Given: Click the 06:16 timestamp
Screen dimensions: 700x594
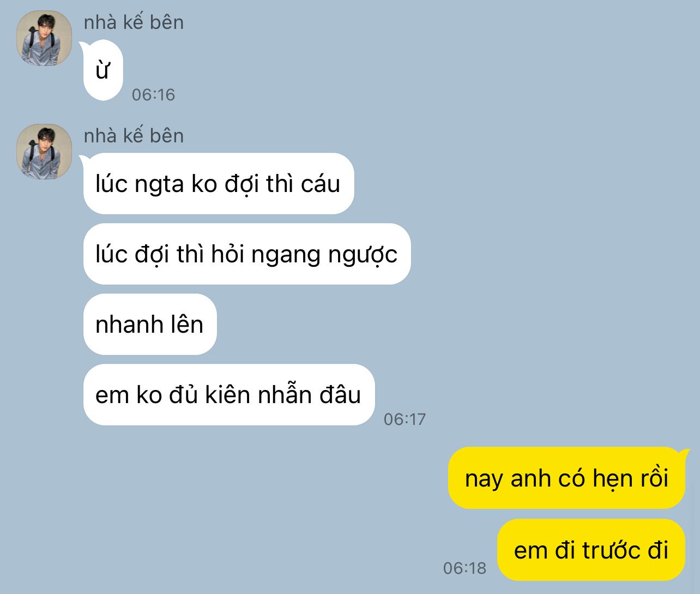Looking at the screenshot, I should pos(153,95).
